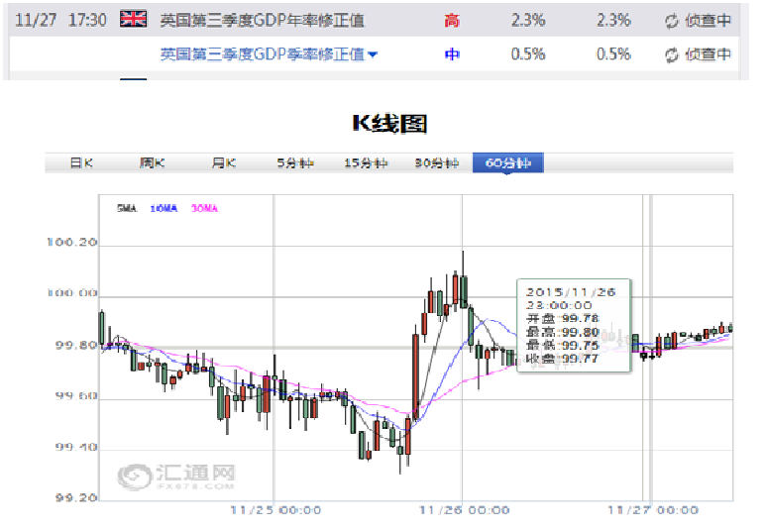
Task: Click the 100.20 price axis label
Action: click(x=72, y=242)
